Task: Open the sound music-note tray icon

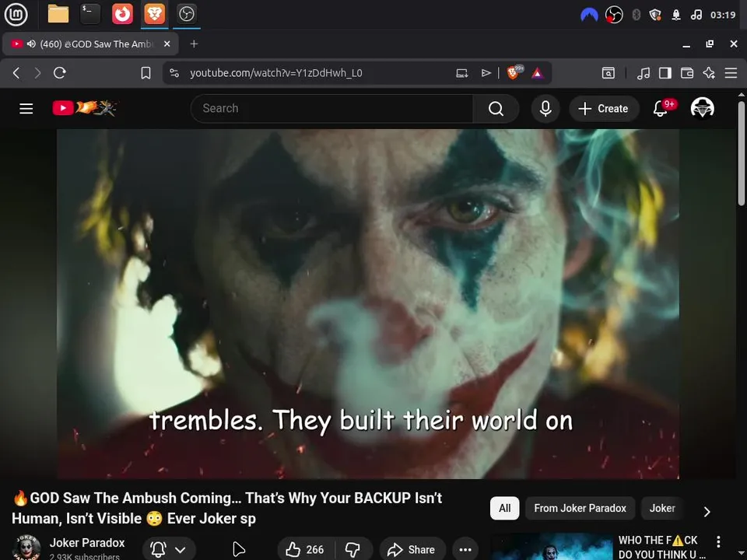Action: 696,15
